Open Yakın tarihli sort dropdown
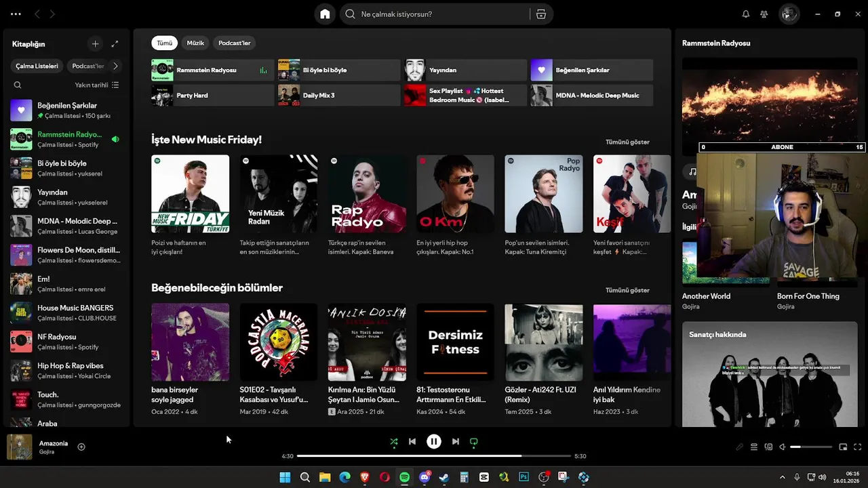The width and height of the screenshot is (868, 488). [97, 85]
